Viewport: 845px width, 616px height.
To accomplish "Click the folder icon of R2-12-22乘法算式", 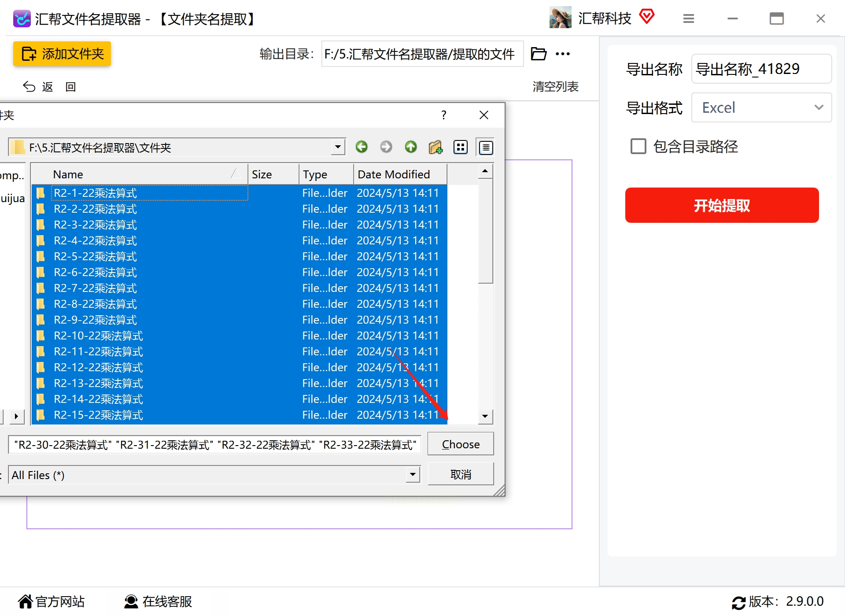I will pos(41,367).
